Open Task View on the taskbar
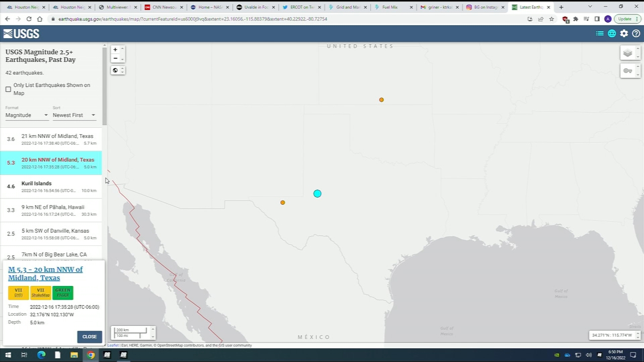The image size is (644, 362). click(x=24, y=355)
